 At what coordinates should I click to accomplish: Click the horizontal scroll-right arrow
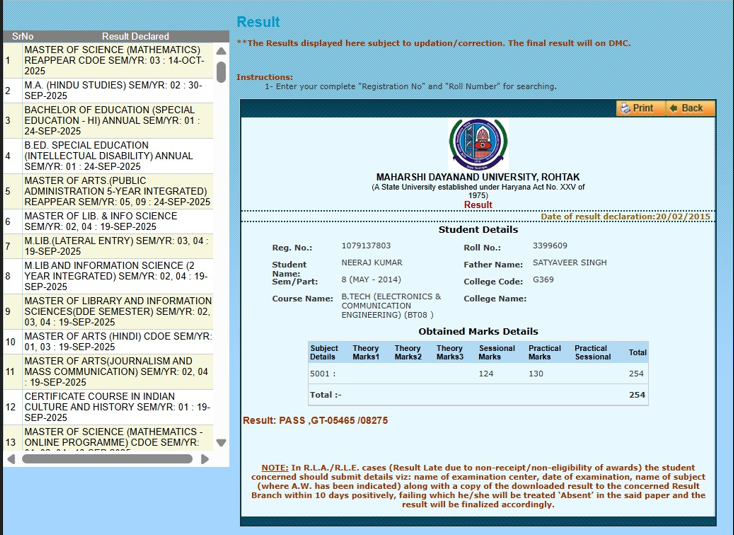click(x=205, y=459)
